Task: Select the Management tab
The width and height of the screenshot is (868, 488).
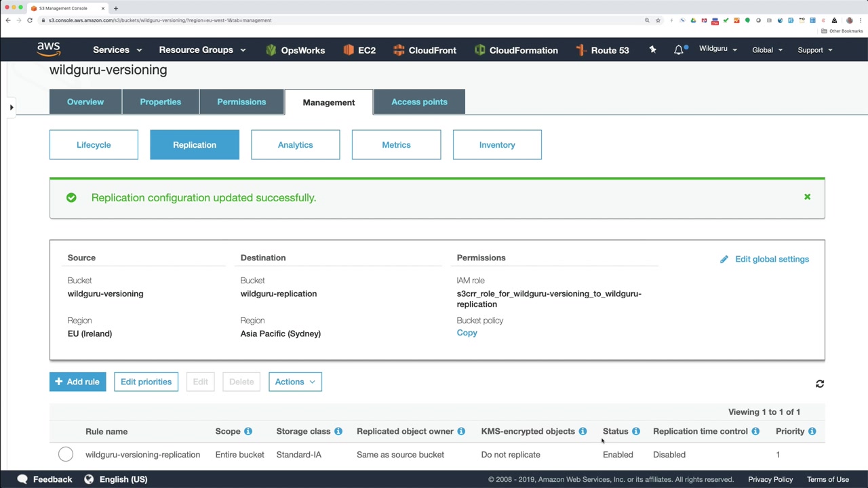Action: (x=329, y=102)
